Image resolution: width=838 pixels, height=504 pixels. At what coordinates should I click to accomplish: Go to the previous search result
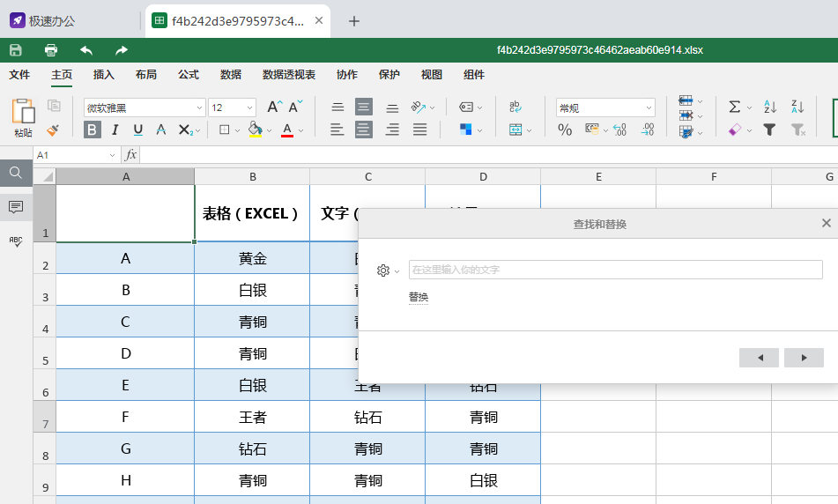click(x=759, y=358)
